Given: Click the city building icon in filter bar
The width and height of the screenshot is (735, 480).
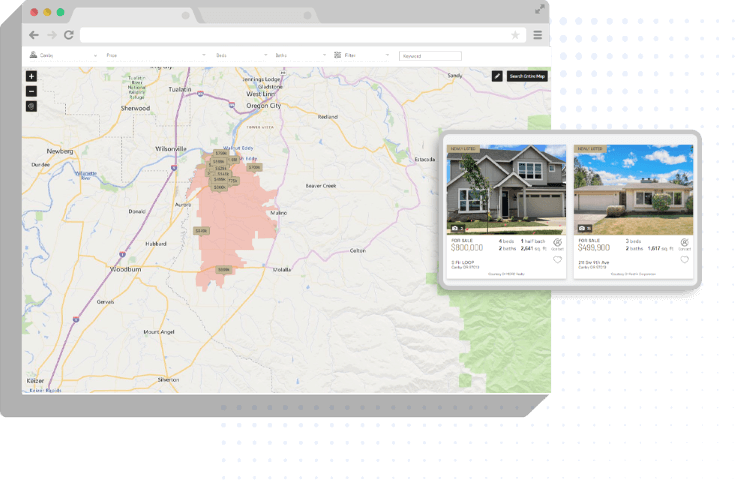Looking at the screenshot, I should pyautogui.click(x=33, y=55).
